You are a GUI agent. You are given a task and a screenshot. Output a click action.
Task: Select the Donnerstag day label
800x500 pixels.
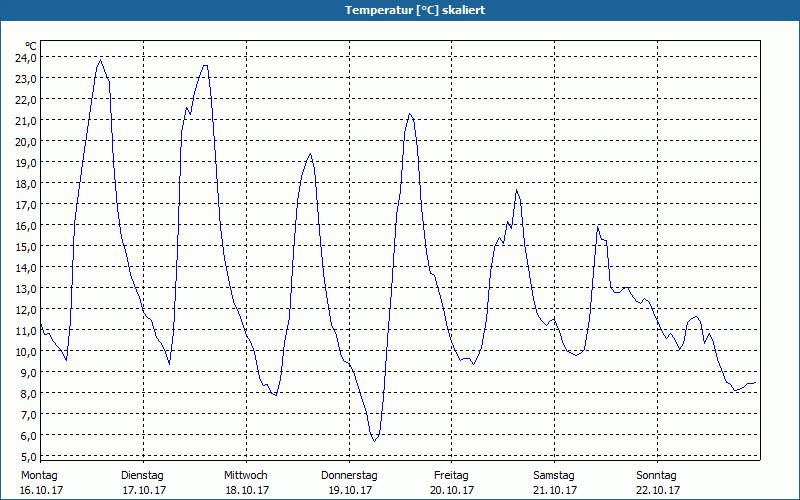point(349,476)
